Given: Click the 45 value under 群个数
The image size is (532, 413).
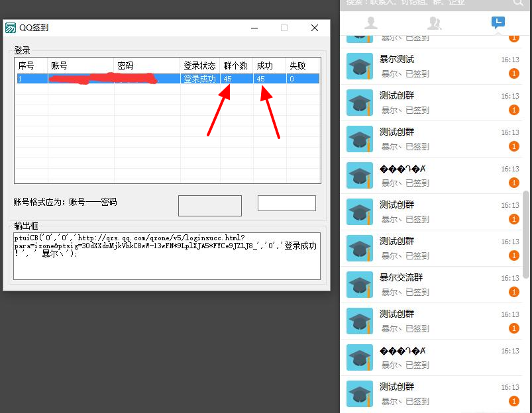Looking at the screenshot, I should pyautogui.click(x=228, y=79).
